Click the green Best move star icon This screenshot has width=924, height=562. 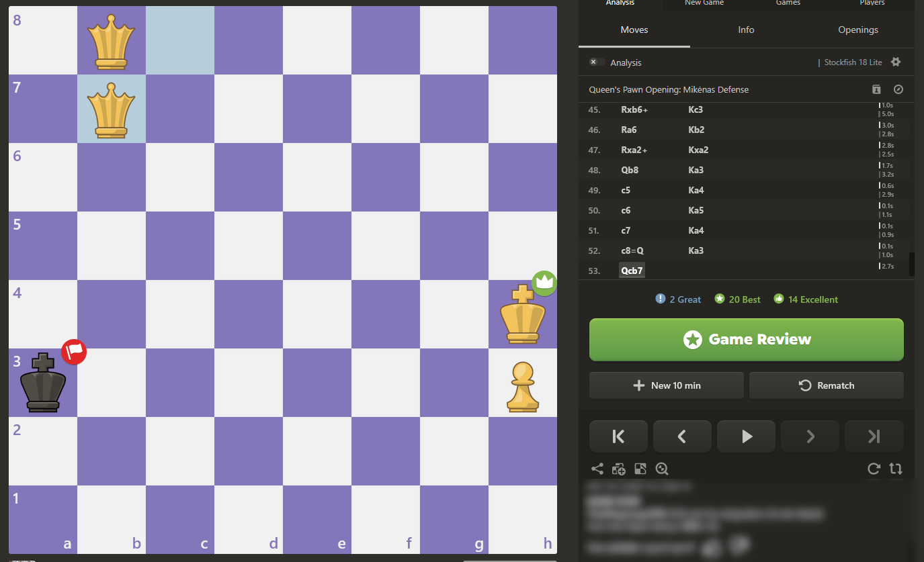click(720, 299)
